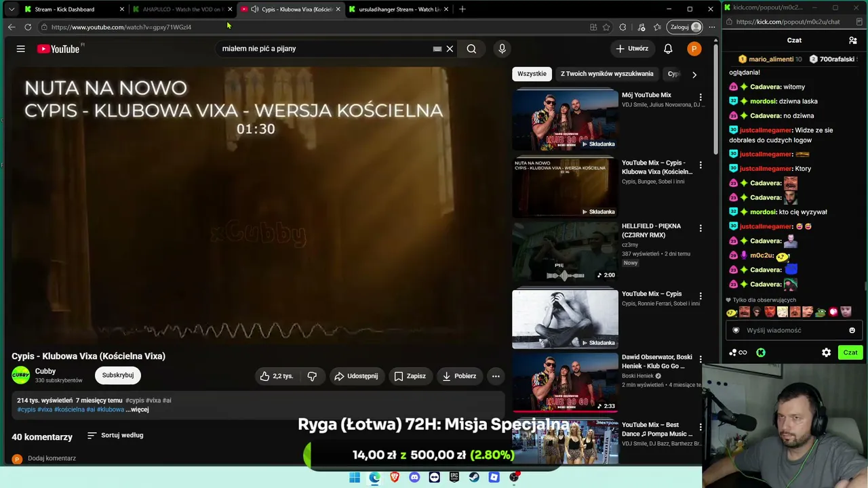Go to YouTube home via the logo

point(59,49)
